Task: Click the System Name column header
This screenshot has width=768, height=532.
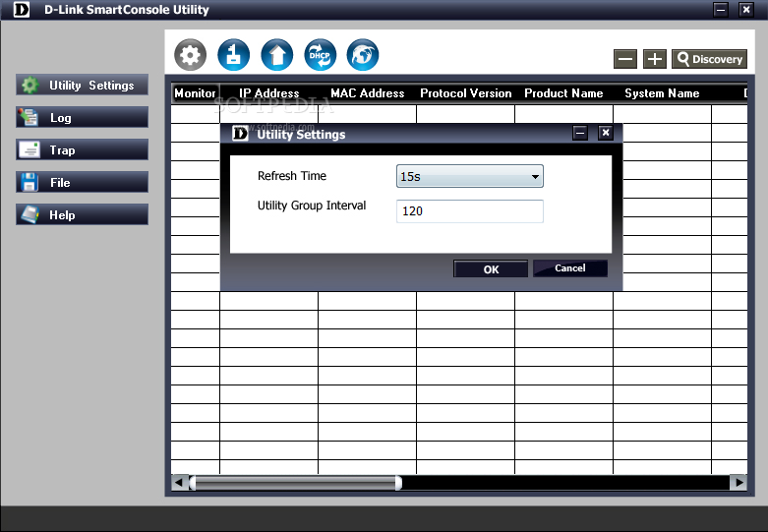Action: pyautogui.click(x=662, y=93)
